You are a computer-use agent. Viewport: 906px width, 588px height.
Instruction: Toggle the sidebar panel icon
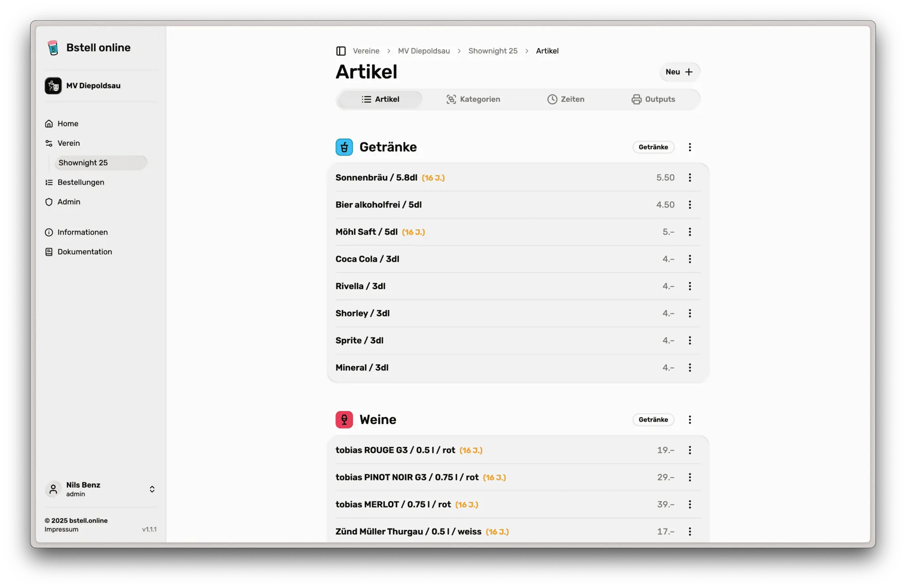coord(341,51)
